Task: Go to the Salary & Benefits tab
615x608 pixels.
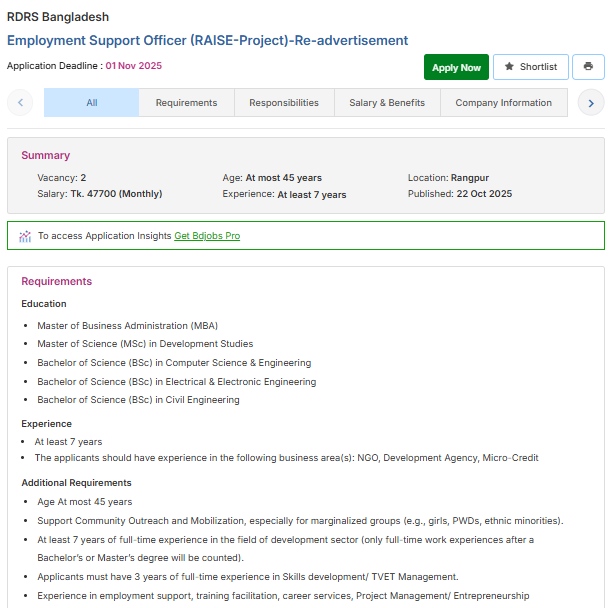Action: [x=387, y=103]
